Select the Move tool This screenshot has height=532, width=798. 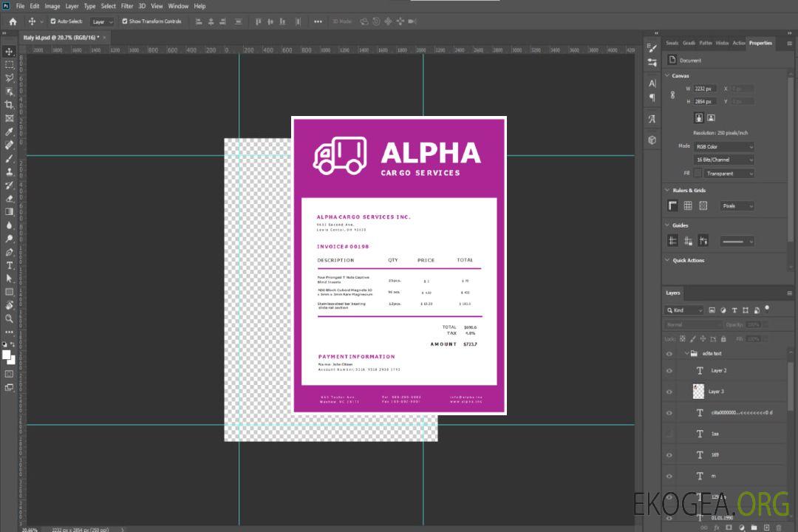tap(9, 52)
